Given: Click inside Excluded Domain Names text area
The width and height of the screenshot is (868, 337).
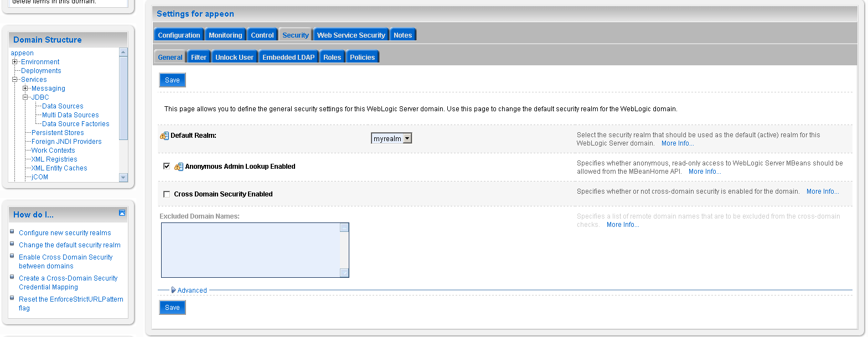Looking at the screenshot, I should pyautogui.click(x=255, y=250).
